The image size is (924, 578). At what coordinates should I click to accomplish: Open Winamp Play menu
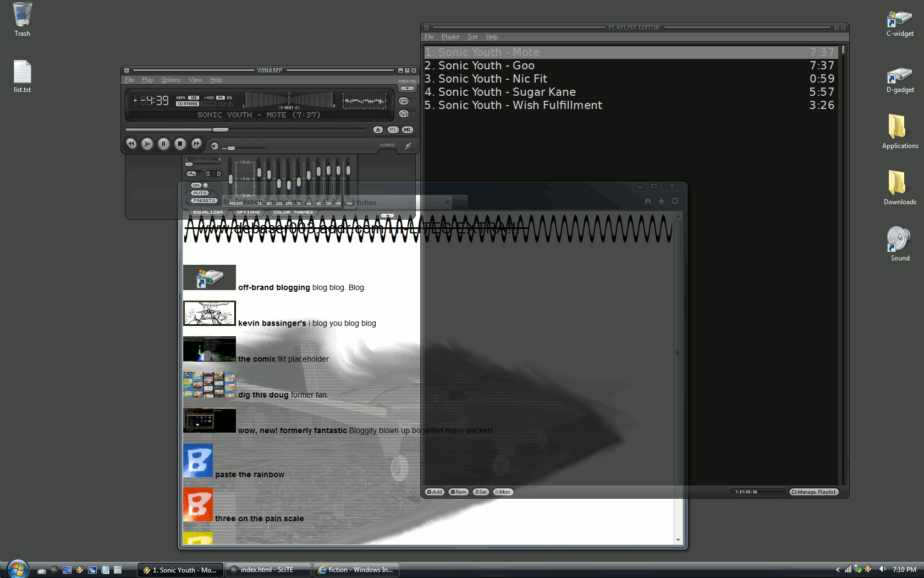click(147, 80)
